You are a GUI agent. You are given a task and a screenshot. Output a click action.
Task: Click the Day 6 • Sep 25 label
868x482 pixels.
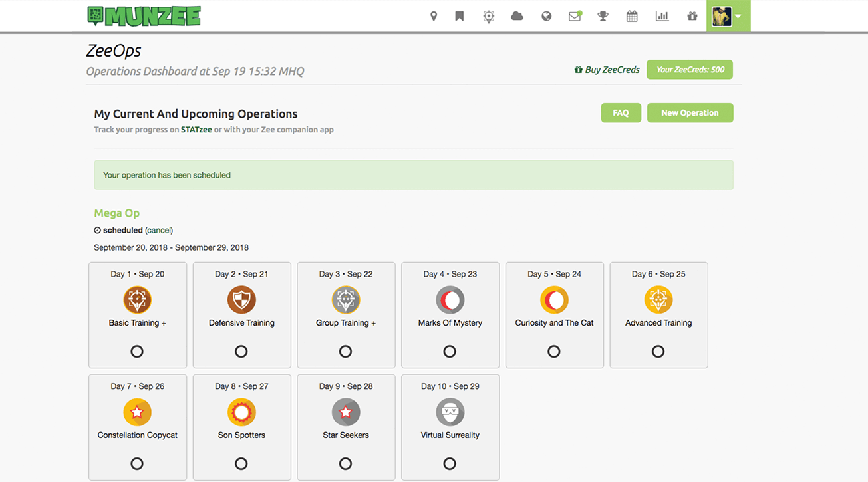pyautogui.click(x=658, y=274)
